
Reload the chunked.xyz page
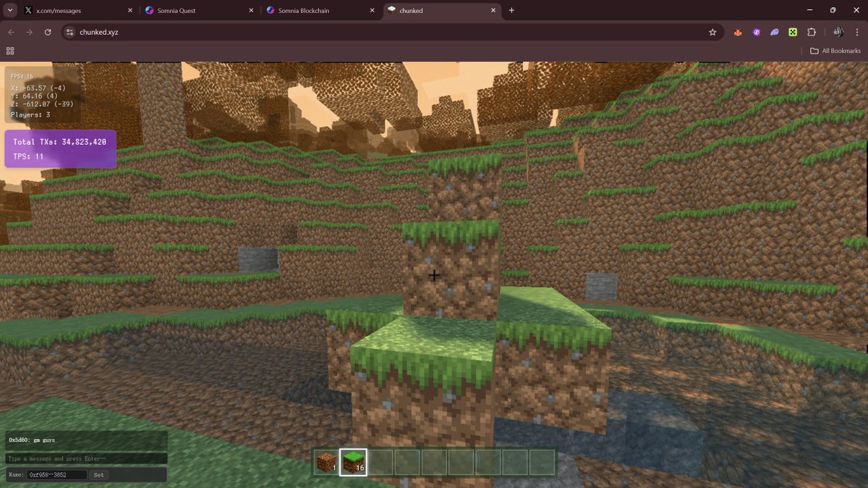tap(48, 32)
